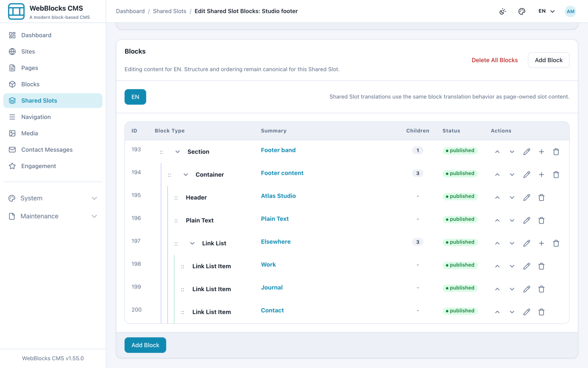The height and width of the screenshot is (368, 588).
Task: Open the Footer content summary link
Action: click(x=282, y=173)
